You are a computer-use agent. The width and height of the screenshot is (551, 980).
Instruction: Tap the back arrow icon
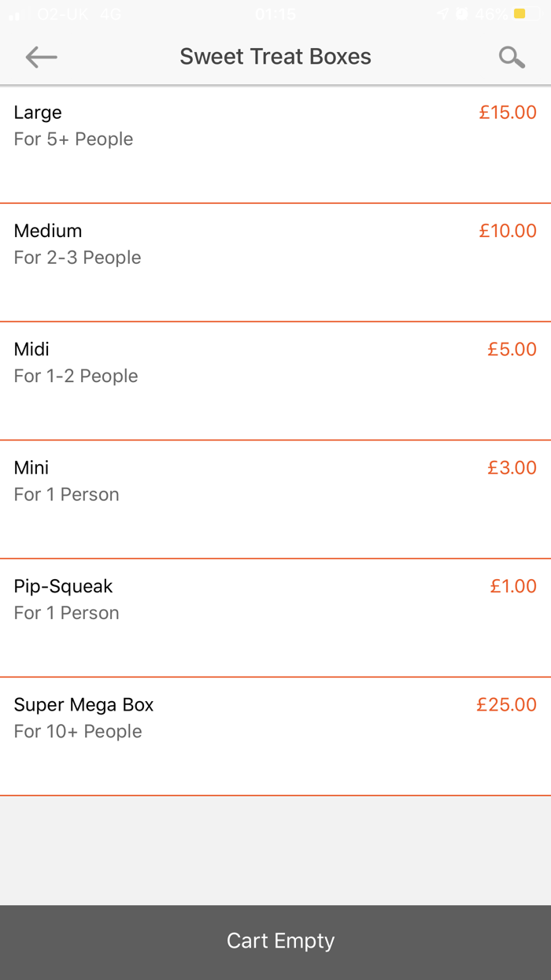[x=41, y=57]
